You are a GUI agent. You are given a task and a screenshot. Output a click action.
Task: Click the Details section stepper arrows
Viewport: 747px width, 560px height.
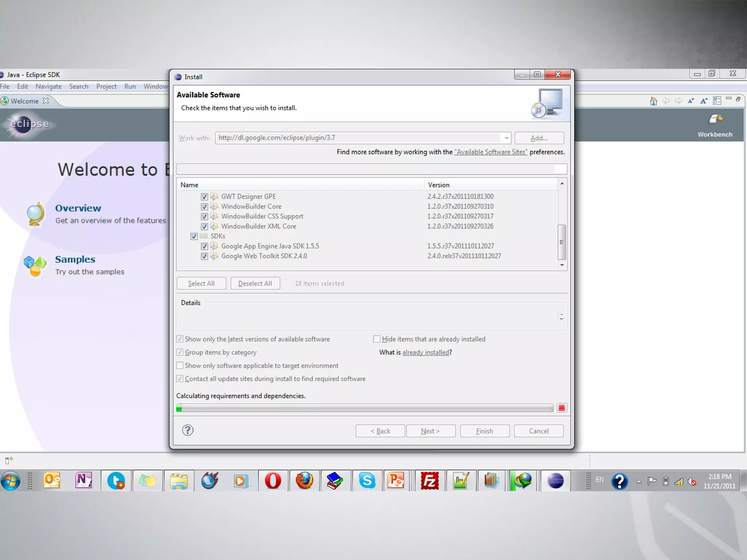click(x=561, y=316)
